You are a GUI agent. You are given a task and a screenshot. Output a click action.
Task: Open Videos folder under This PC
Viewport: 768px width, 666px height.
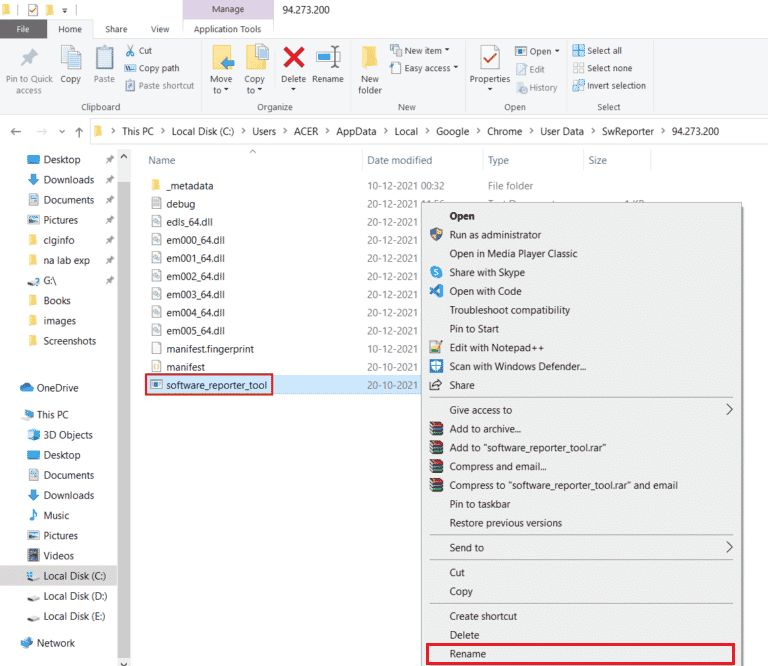click(50, 555)
